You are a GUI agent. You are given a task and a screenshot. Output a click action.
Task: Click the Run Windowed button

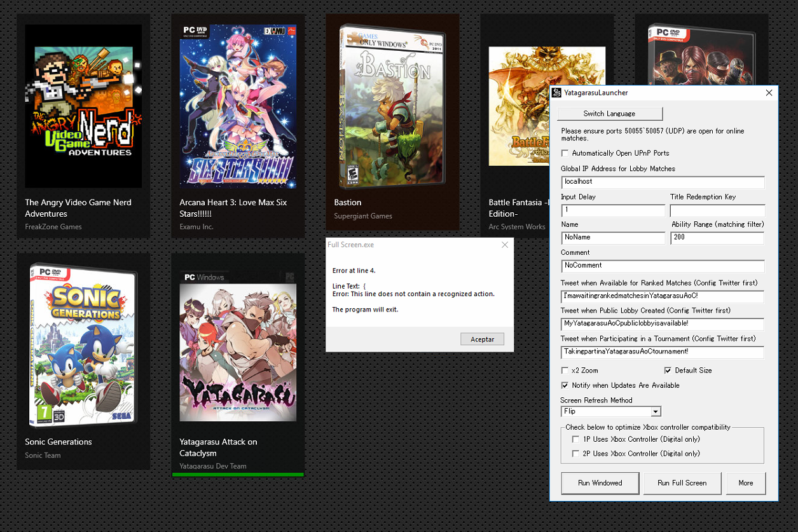tap(600, 483)
